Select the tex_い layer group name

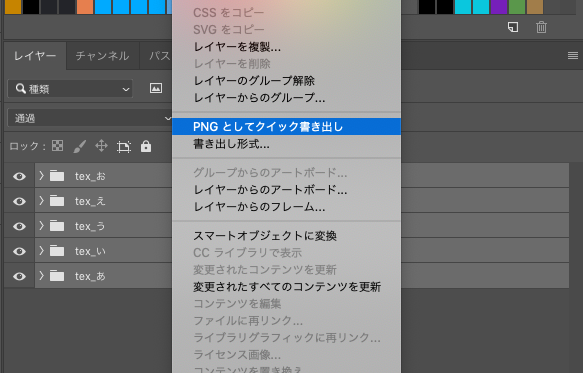click(90, 251)
